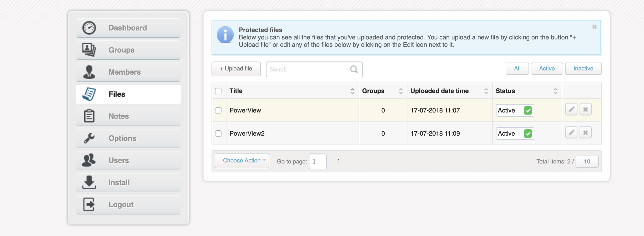Click the Logout exit icon
This screenshot has height=236, width=644.
[89, 204]
